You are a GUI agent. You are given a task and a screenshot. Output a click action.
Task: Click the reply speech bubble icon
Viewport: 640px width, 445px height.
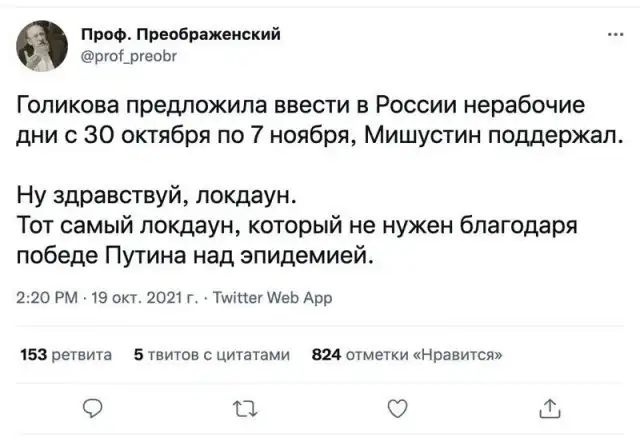(93, 406)
